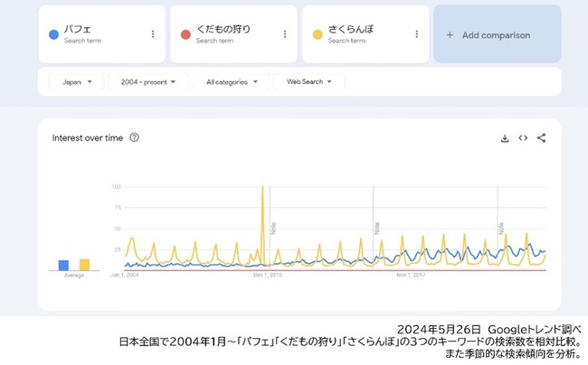
Task: Download the Interest over time CSV
Action: coord(505,138)
